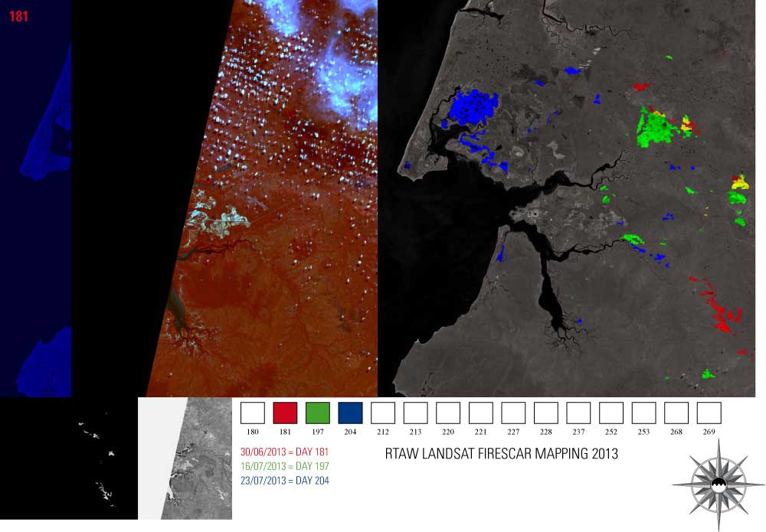The height and width of the screenshot is (532, 766).
Task: Select the green day 197 legend swatch
Action: 318,413
